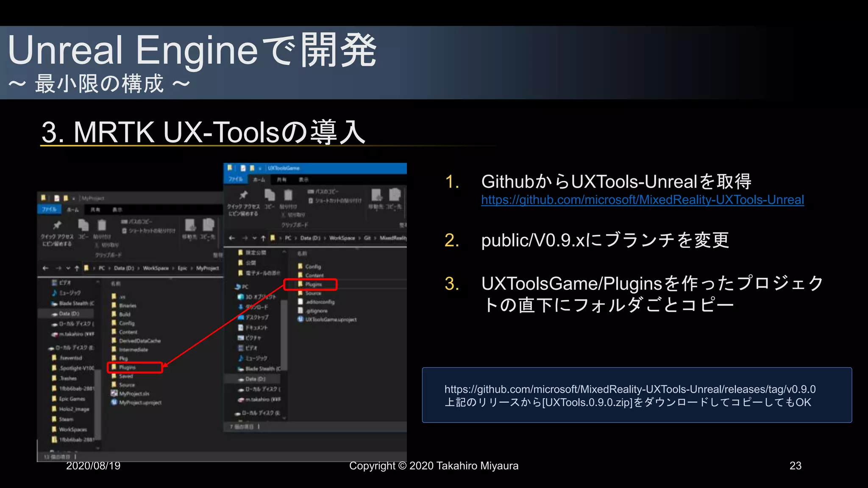Open recent locations dropdown in MyProject window
868x488 pixels.
[68, 268]
